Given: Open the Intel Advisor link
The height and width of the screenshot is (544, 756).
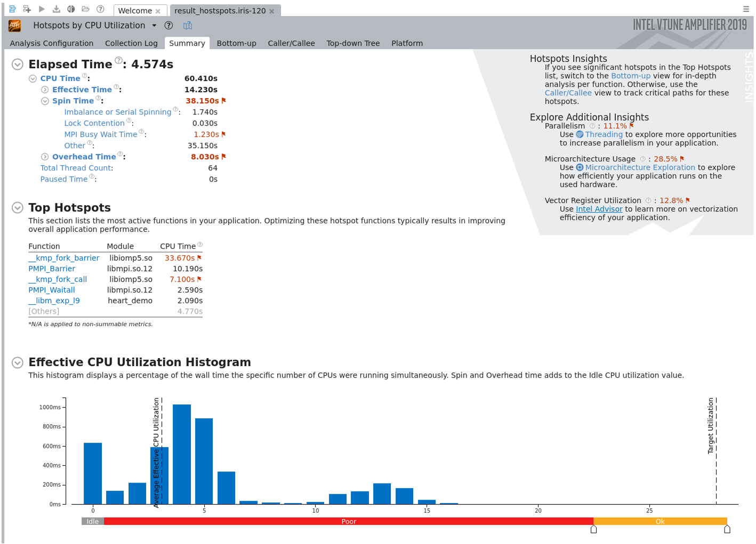Looking at the screenshot, I should pos(599,209).
